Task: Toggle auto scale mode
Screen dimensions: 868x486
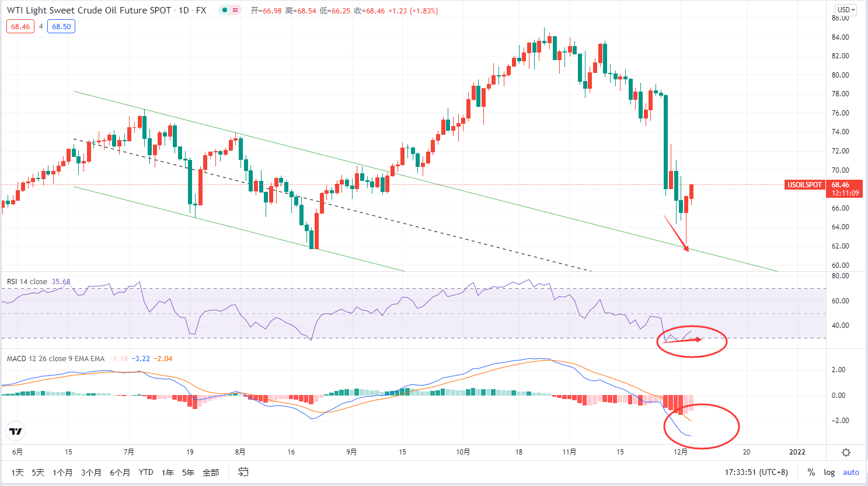Action: [x=851, y=472]
